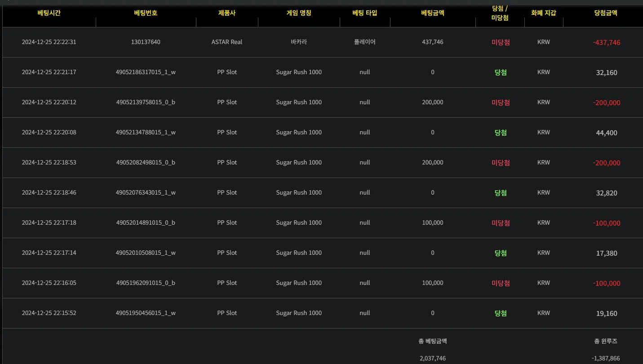Select the total win-lose value -1,387,866

[606, 358]
